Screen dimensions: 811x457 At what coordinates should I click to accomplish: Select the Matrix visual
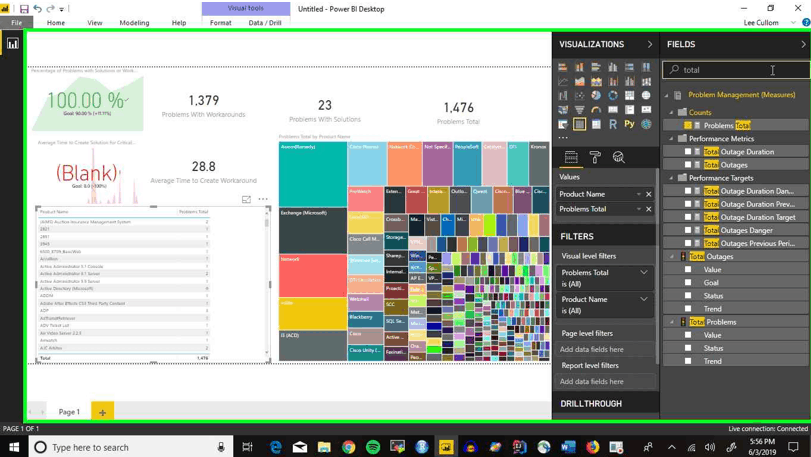pos(596,124)
